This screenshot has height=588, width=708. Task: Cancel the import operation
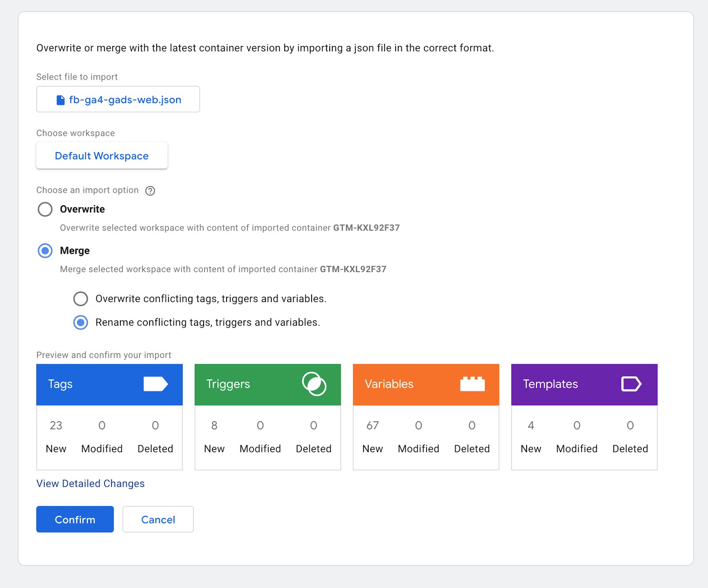point(158,519)
